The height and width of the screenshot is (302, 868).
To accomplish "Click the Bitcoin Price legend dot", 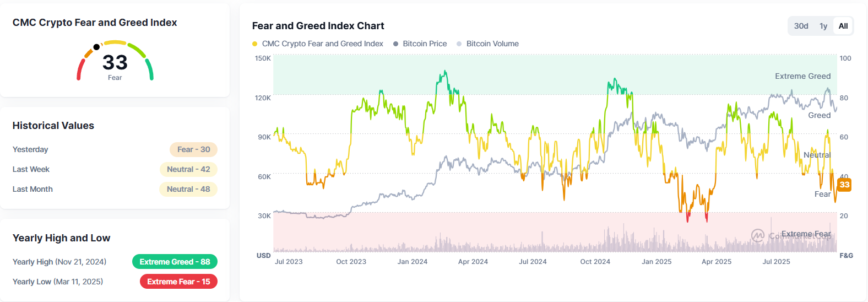I will 395,44.
